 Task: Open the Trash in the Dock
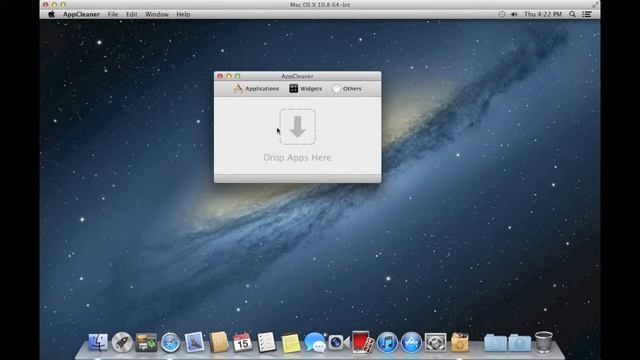click(x=544, y=342)
